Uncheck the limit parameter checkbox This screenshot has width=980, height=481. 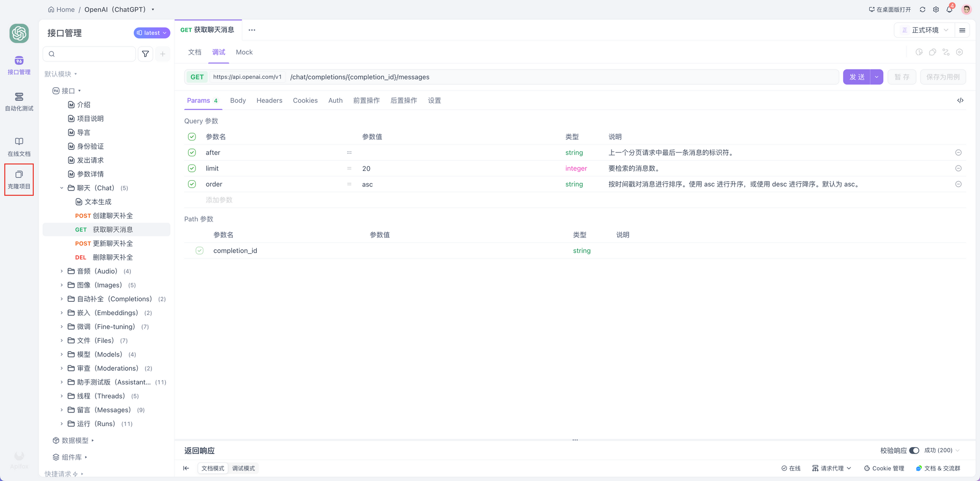click(x=192, y=168)
